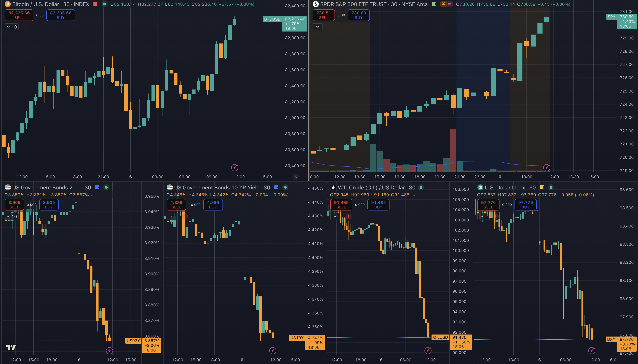Click the red flag on Bitcoin chart
Image resolution: width=638 pixels, height=364 pixels.
pyautogui.click(x=95, y=4)
